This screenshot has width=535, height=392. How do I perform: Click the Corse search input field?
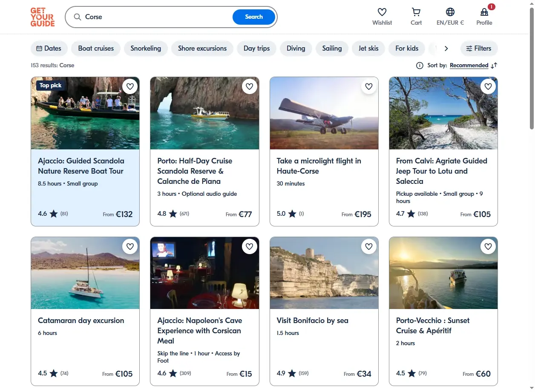click(x=158, y=17)
